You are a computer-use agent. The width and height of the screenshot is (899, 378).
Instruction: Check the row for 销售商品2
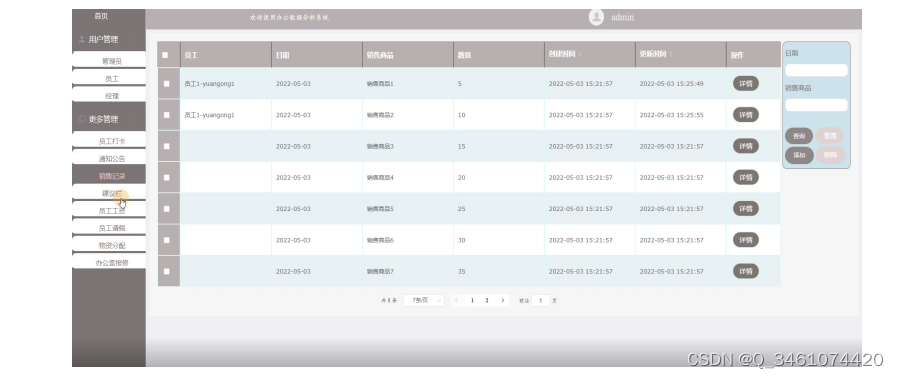click(167, 115)
